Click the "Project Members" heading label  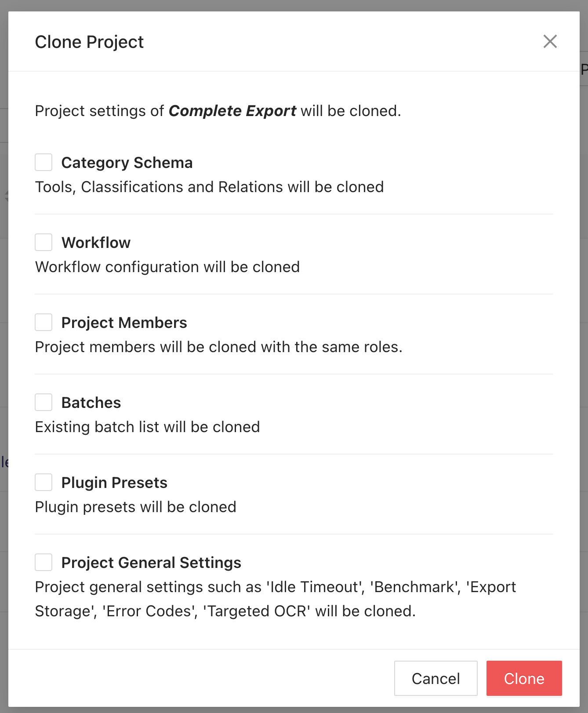point(124,323)
